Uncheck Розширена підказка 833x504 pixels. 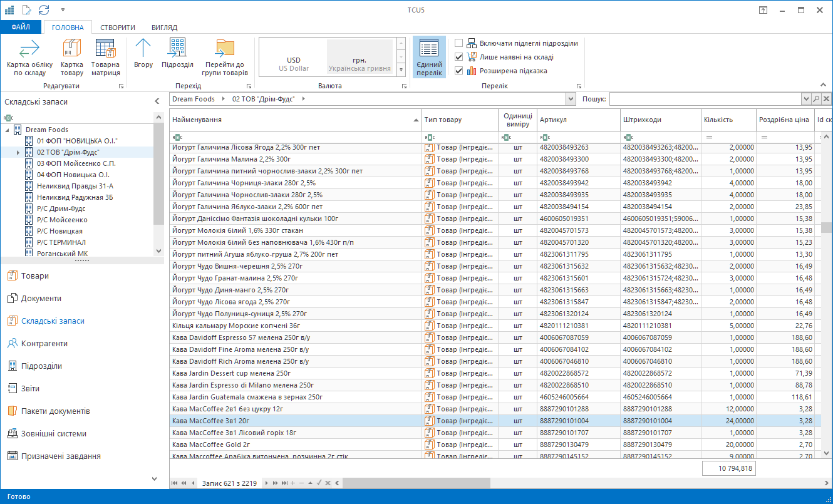click(459, 71)
